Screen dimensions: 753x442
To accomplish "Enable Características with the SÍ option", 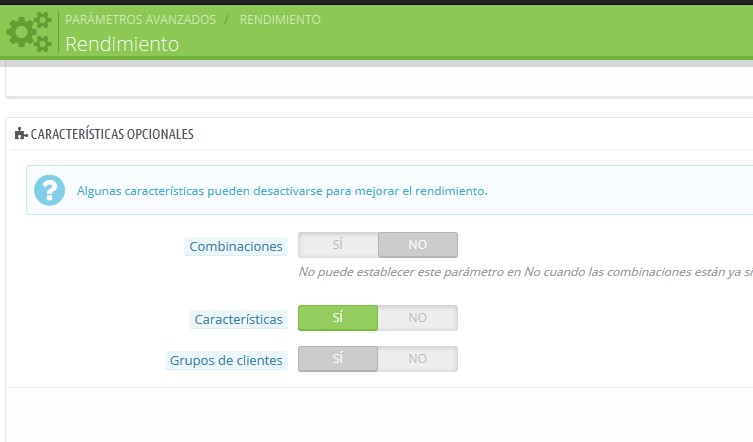I will pos(338,318).
